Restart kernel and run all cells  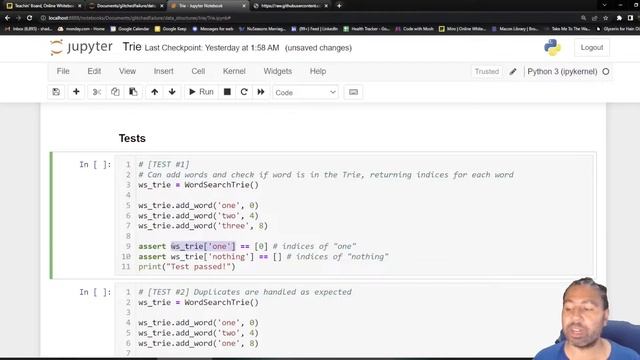tap(261, 92)
